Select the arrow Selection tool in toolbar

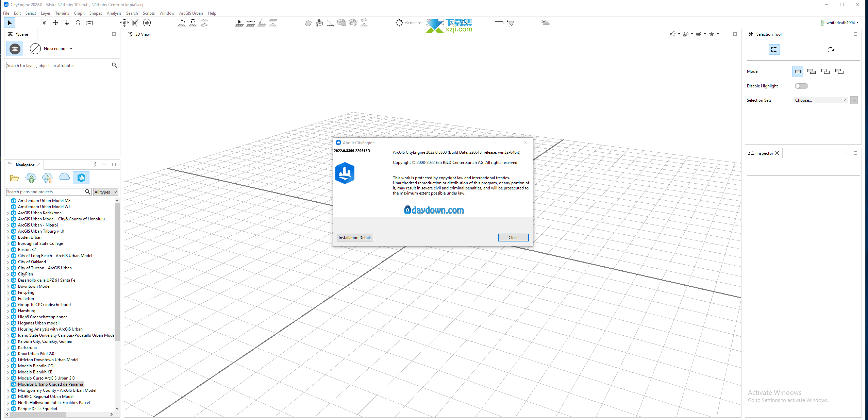[10, 23]
